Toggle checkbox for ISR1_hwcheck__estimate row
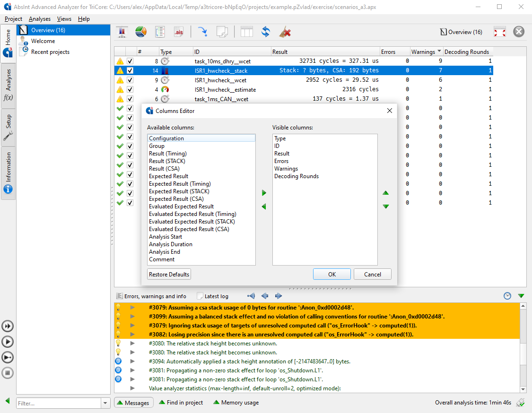The image size is (532, 413). tap(130, 89)
